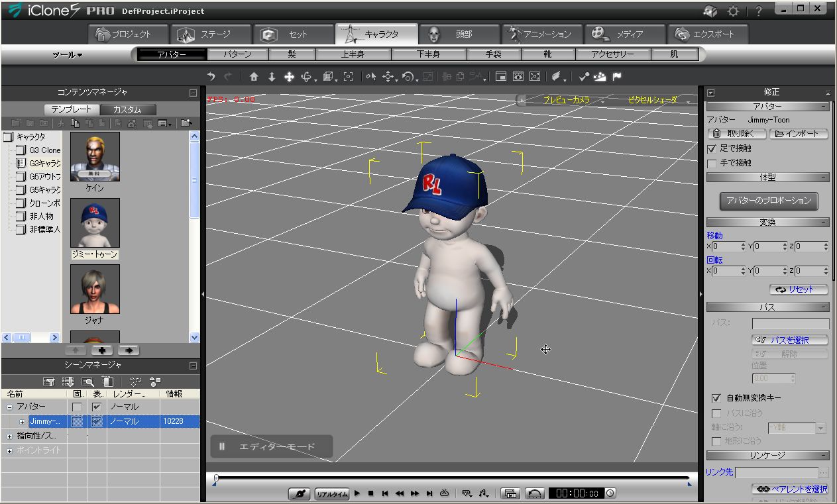Expand the Jimmy tree node

click(x=22, y=422)
